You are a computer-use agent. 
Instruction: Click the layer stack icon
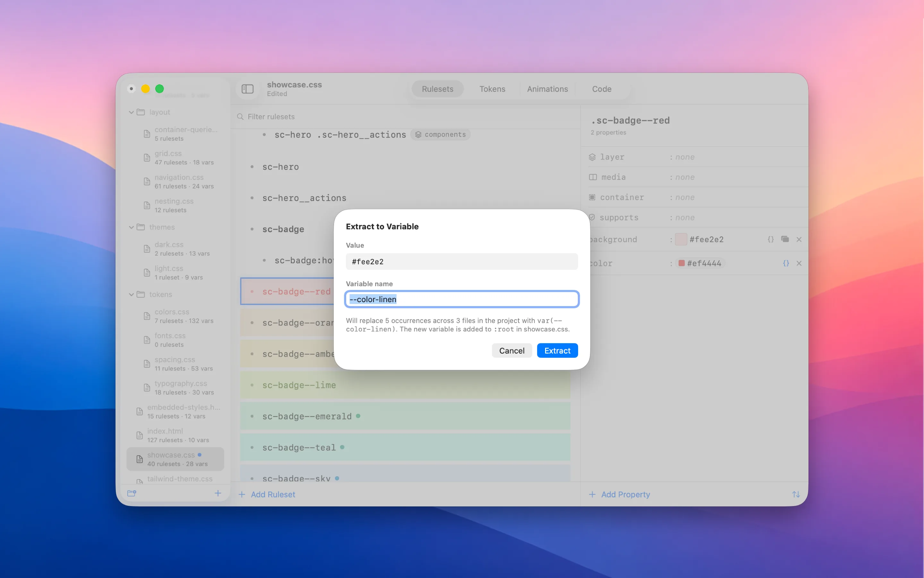click(x=592, y=157)
